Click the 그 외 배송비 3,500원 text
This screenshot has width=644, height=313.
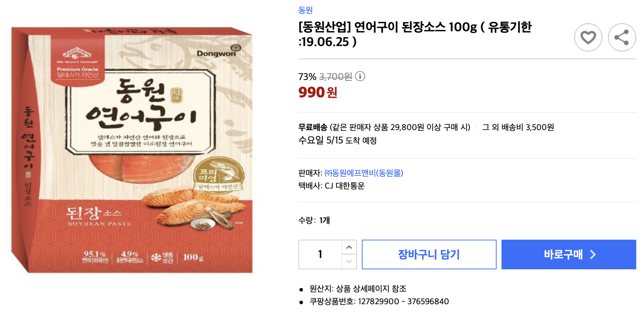(518, 127)
